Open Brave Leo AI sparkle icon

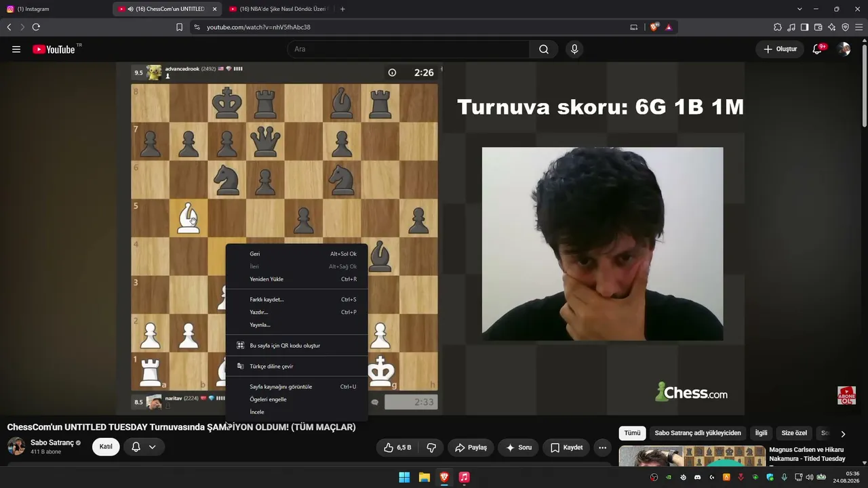[831, 27]
